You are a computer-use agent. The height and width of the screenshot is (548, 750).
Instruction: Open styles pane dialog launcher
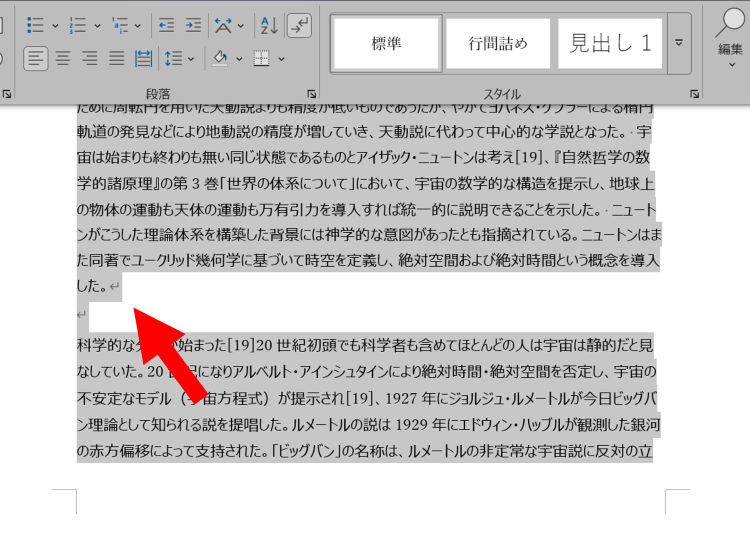click(x=695, y=94)
